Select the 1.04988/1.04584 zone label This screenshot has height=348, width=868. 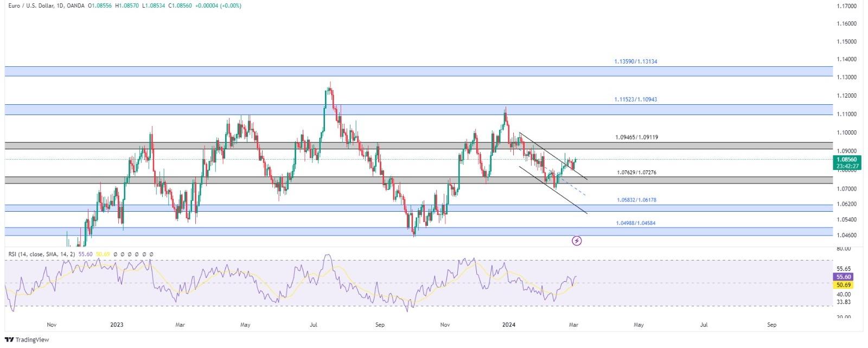pyautogui.click(x=636, y=223)
